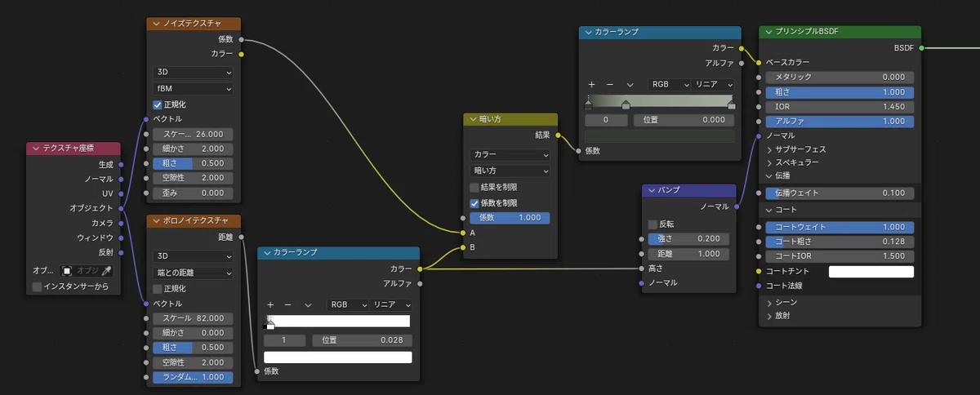
Task: Open the RGB color mode dropdown in 0.028 ramp
Action: 347,304
